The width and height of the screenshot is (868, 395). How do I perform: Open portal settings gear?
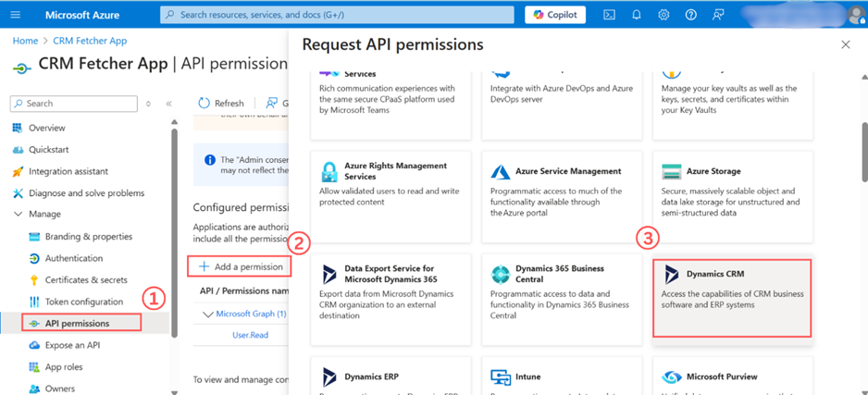pyautogui.click(x=663, y=15)
